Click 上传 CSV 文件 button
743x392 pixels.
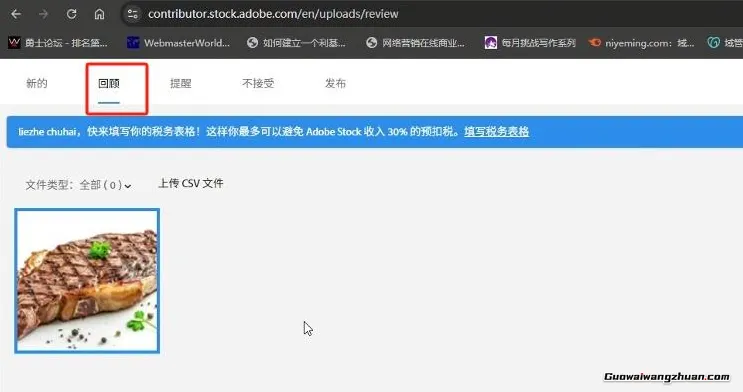point(191,183)
